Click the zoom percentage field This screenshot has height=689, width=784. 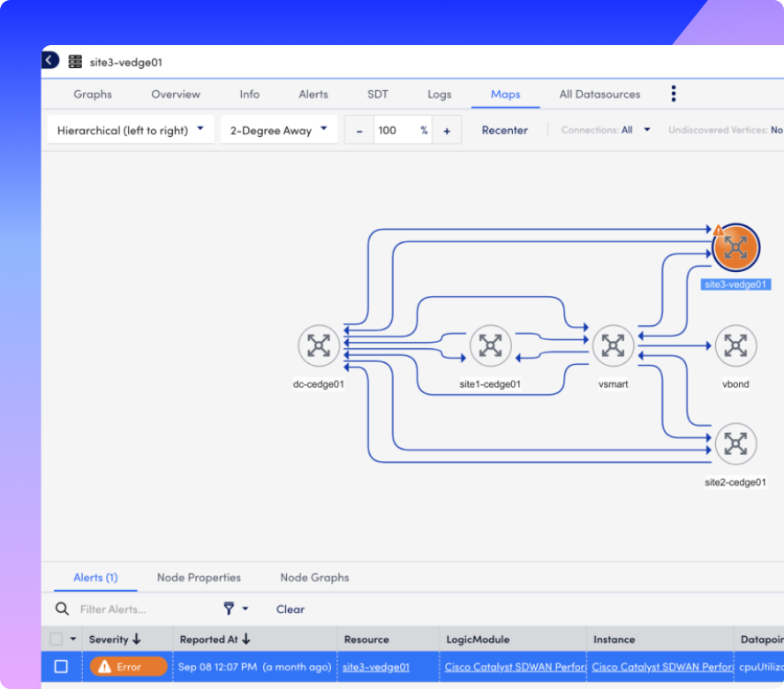(x=403, y=131)
